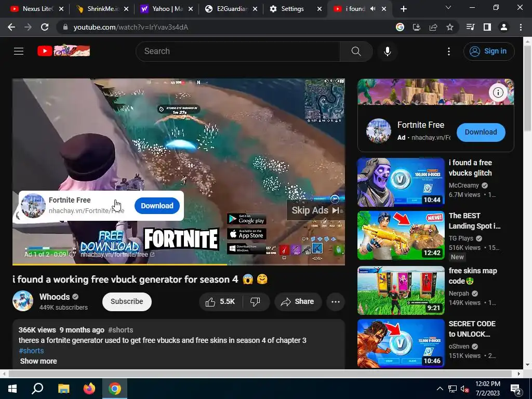
Task: Click the muted volume tray icon
Action: [464, 389]
